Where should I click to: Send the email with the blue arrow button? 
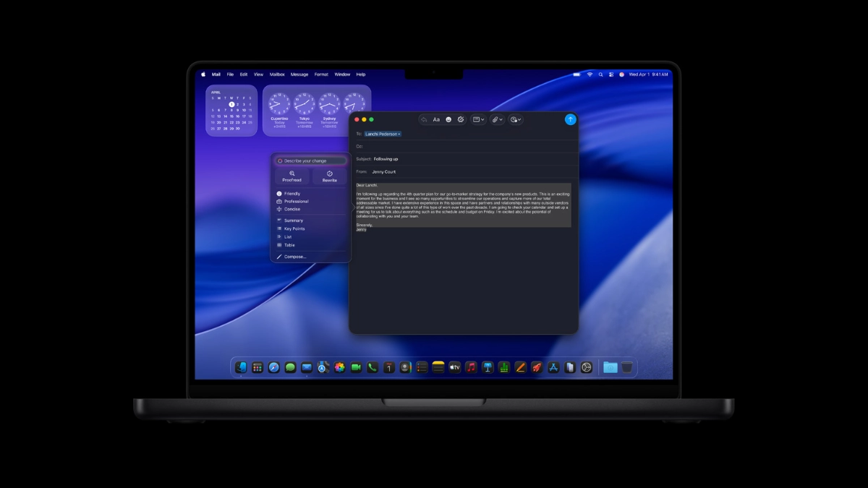[x=570, y=119]
